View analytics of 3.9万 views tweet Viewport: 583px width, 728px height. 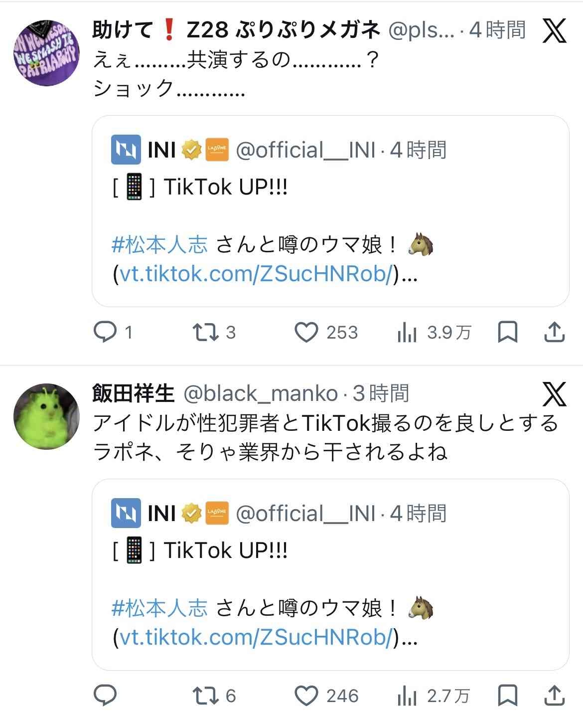pyautogui.click(x=407, y=332)
